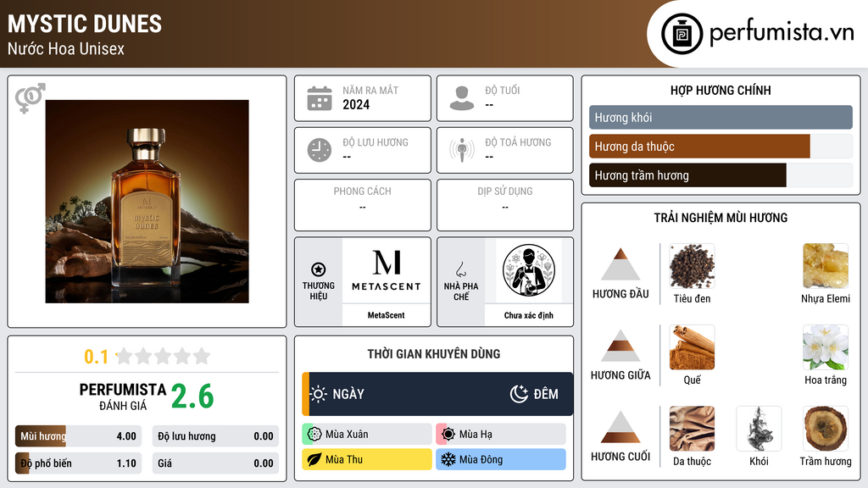Click the star badge icon above Thương hiệu
The image size is (868, 488).
coord(319,269)
